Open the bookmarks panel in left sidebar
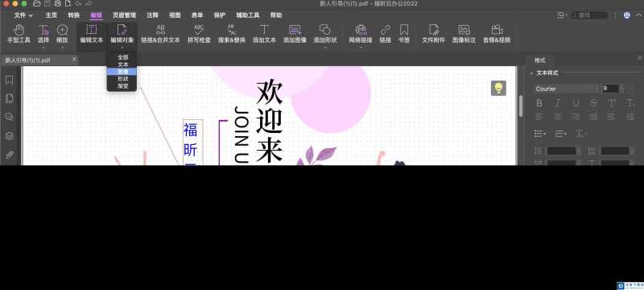 click(x=9, y=80)
